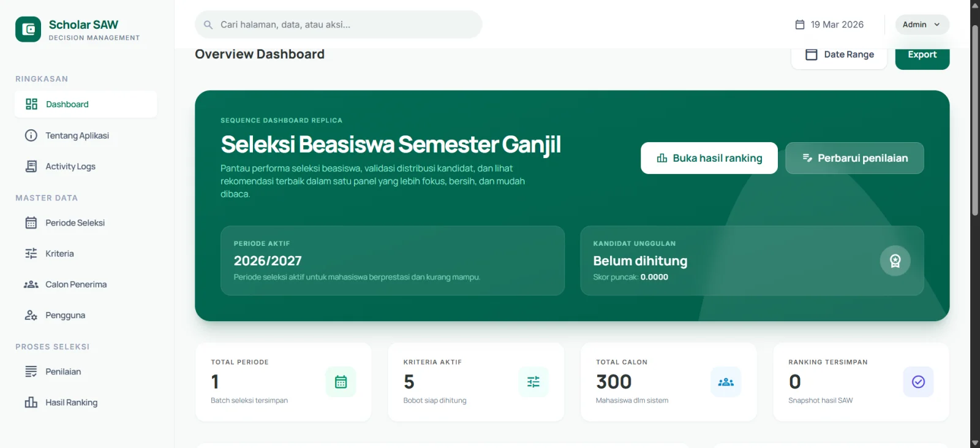Click the checkmark icon in Ranking Tersimpan card

[918, 382]
